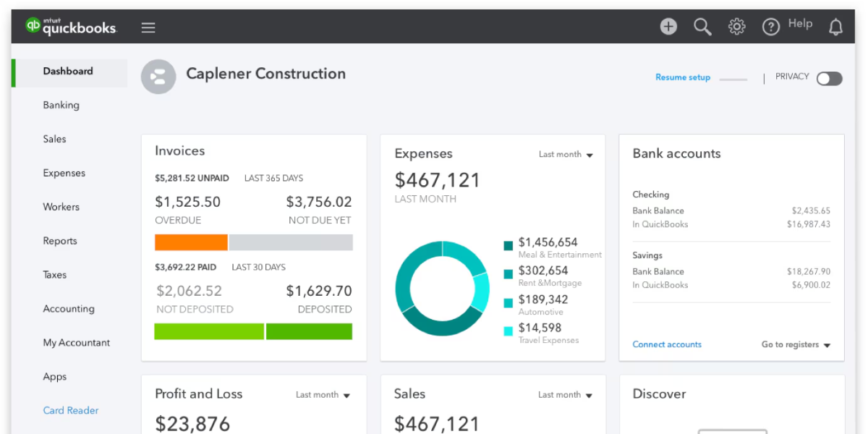
Task: Click the Caplener Construction profile avatar
Action: 158,76
